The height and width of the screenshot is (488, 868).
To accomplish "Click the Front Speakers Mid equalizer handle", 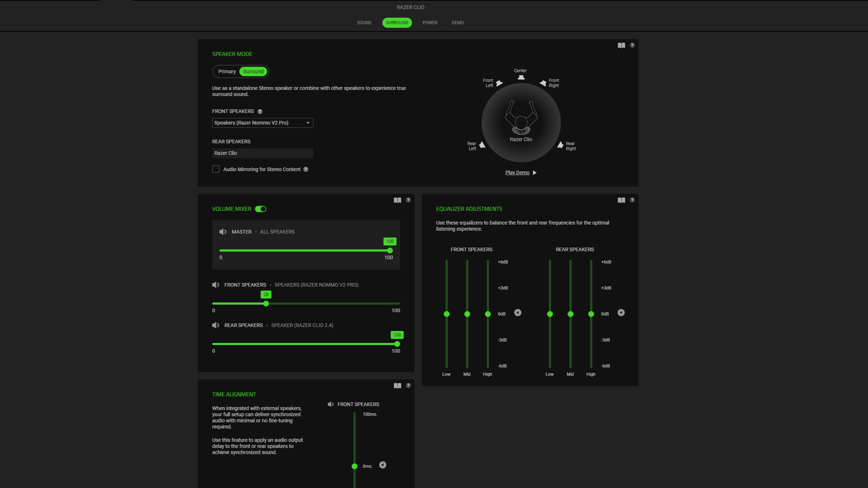I will pyautogui.click(x=467, y=314).
